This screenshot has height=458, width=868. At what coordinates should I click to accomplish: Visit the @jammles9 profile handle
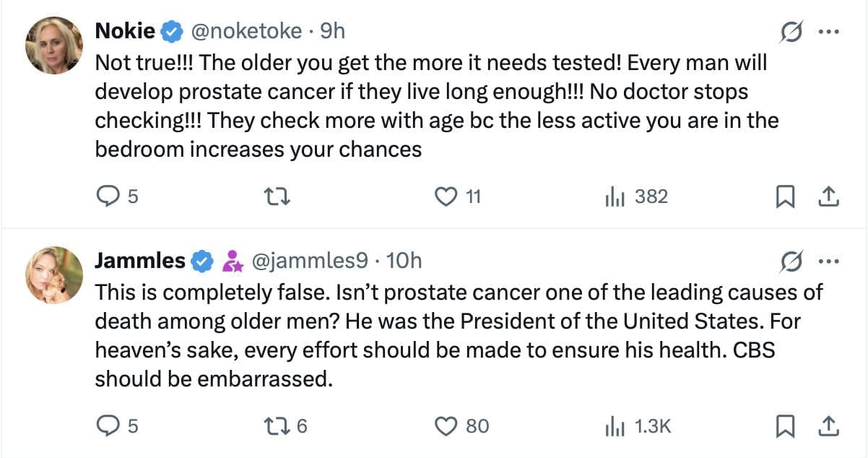[x=309, y=261]
